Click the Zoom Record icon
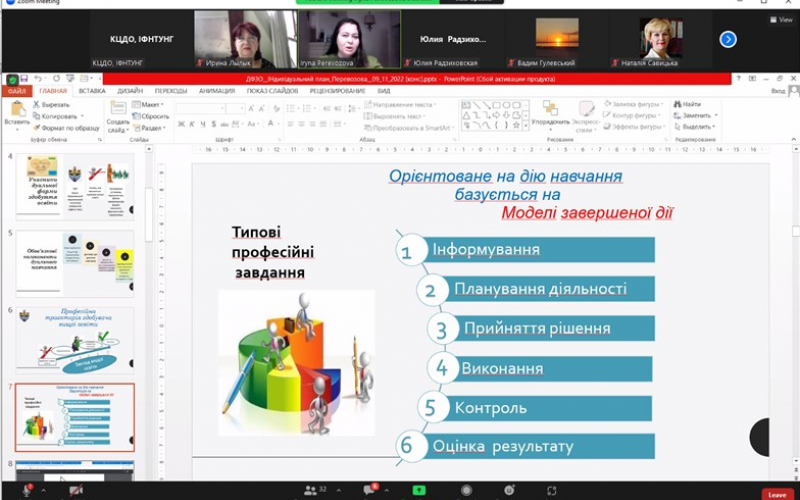The width and height of the screenshot is (800, 500). pyautogui.click(x=466, y=490)
